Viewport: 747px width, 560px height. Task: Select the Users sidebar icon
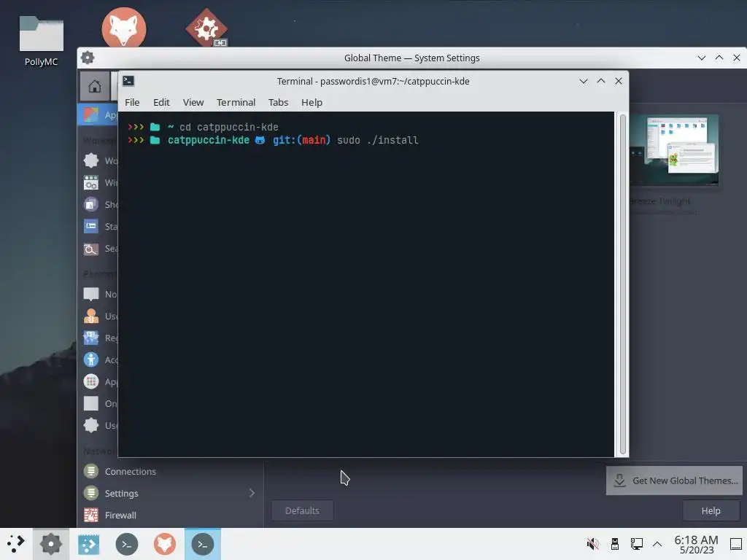[91, 316]
